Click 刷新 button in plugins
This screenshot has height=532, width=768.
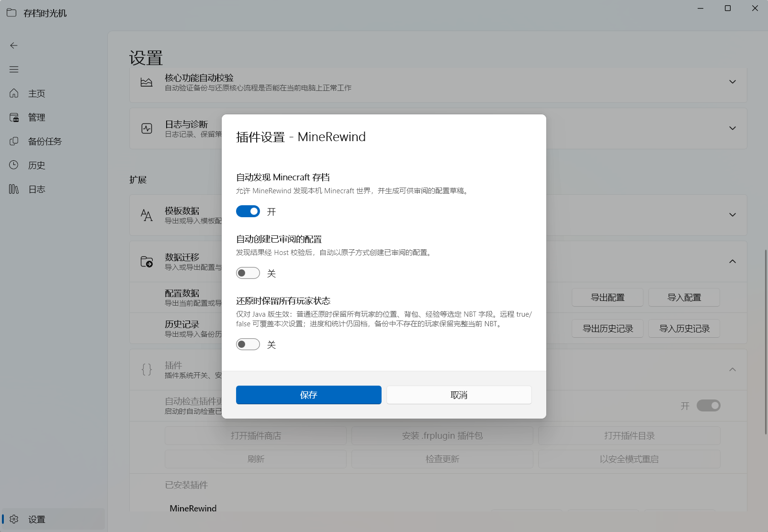(x=256, y=459)
